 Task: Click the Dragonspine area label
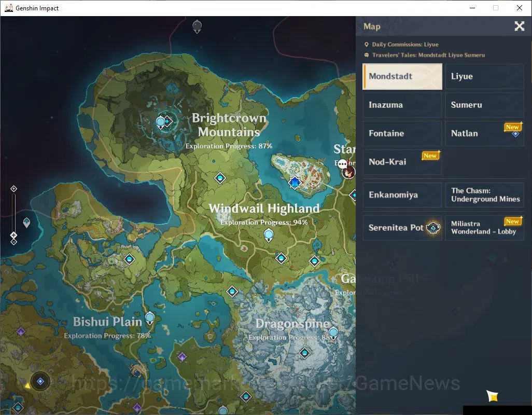[x=292, y=323]
